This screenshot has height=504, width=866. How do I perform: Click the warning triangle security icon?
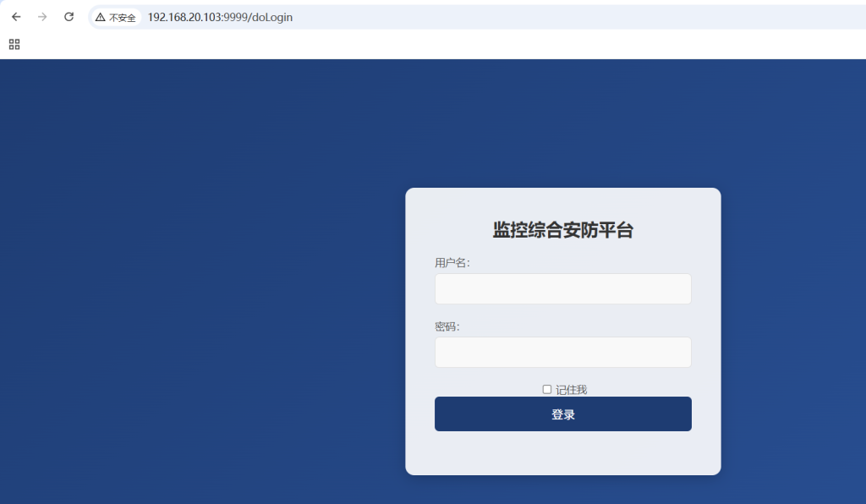tap(100, 17)
